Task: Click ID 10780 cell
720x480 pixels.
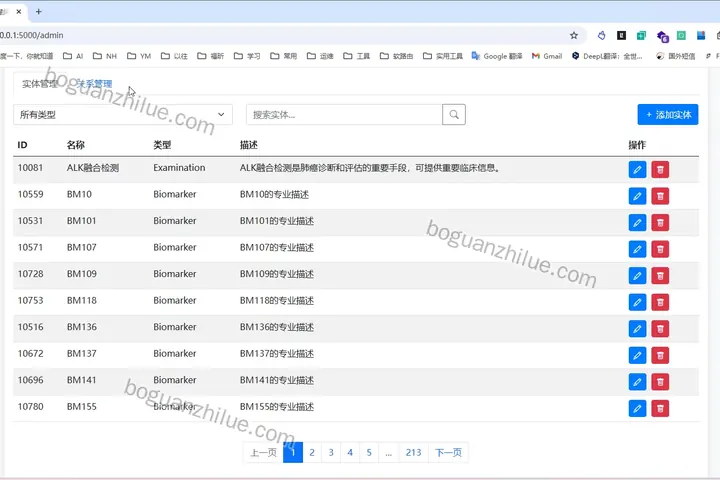Action: point(30,407)
